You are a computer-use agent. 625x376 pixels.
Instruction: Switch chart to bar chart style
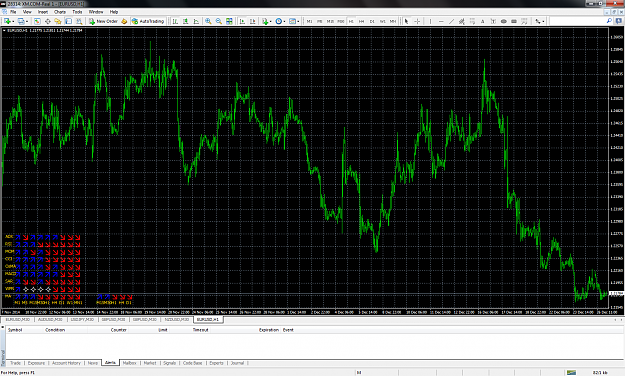tap(175, 21)
